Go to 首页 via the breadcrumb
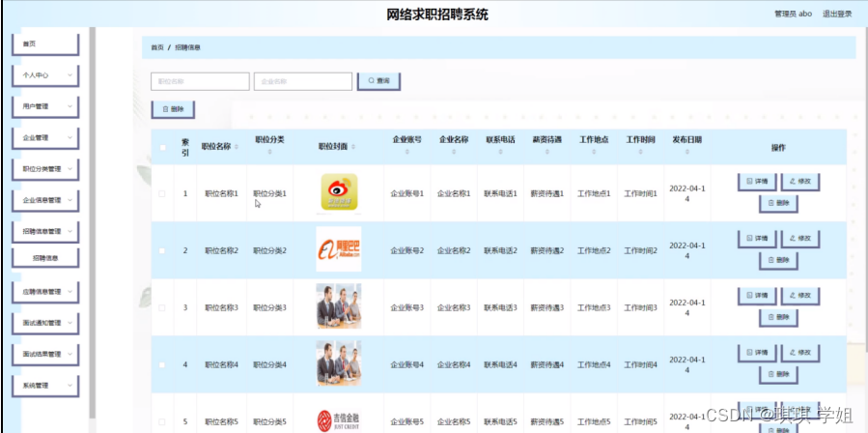The width and height of the screenshot is (868, 433). tap(157, 47)
